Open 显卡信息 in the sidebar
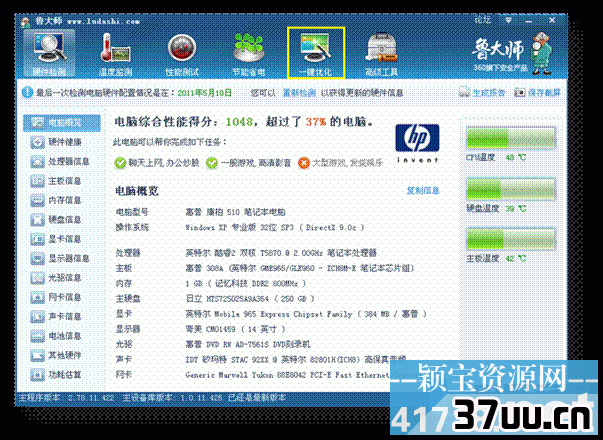The width and height of the screenshot is (603, 440). pos(56,239)
